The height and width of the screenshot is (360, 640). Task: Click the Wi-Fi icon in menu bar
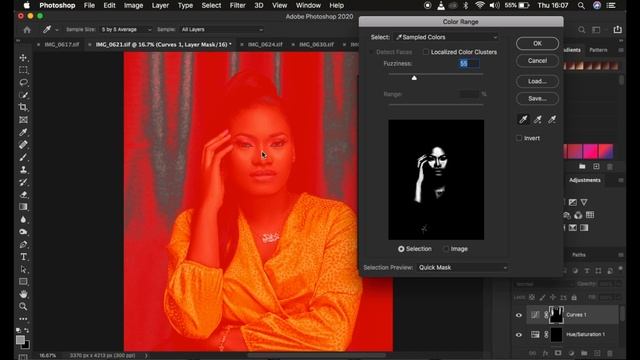(480, 5)
